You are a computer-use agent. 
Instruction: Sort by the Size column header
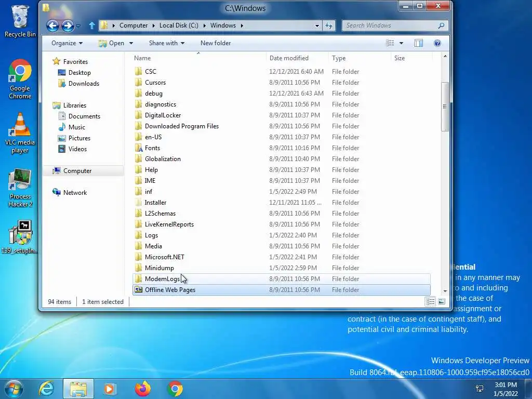pyautogui.click(x=411, y=58)
